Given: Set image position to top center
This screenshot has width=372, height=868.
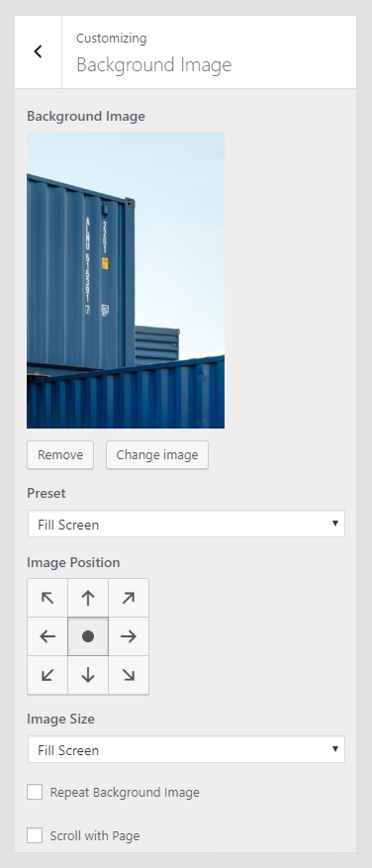Looking at the screenshot, I should (x=88, y=598).
